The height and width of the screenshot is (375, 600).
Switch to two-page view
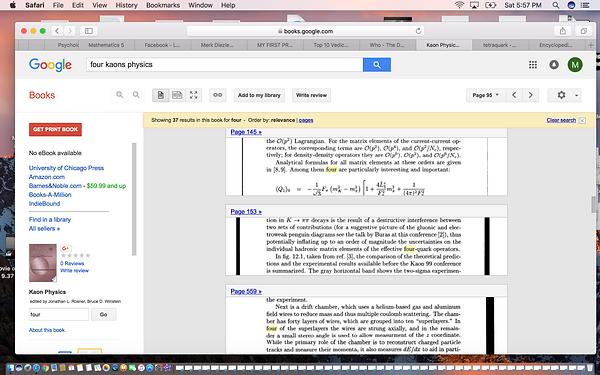(177, 95)
